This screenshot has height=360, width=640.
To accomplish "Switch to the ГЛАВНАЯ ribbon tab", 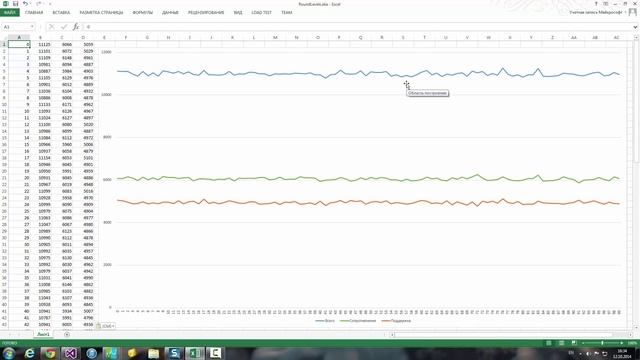I will click(x=34, y=13).
